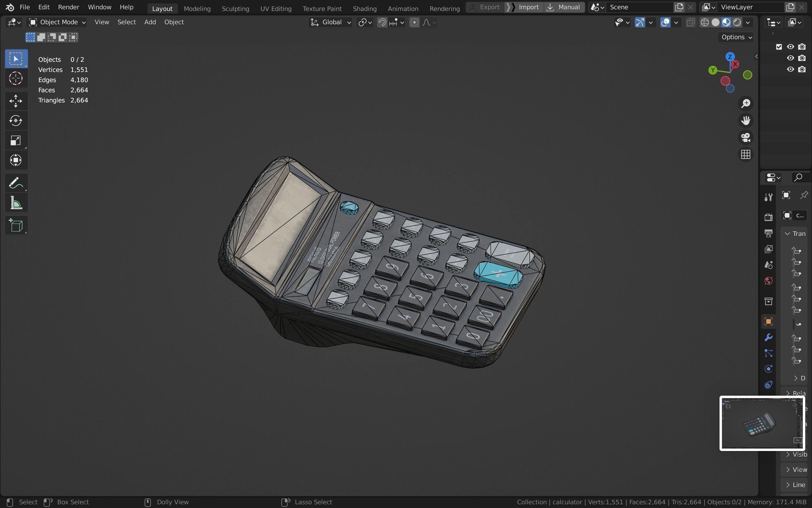
Task: Select the Measure tool
Action: [16, 203]
